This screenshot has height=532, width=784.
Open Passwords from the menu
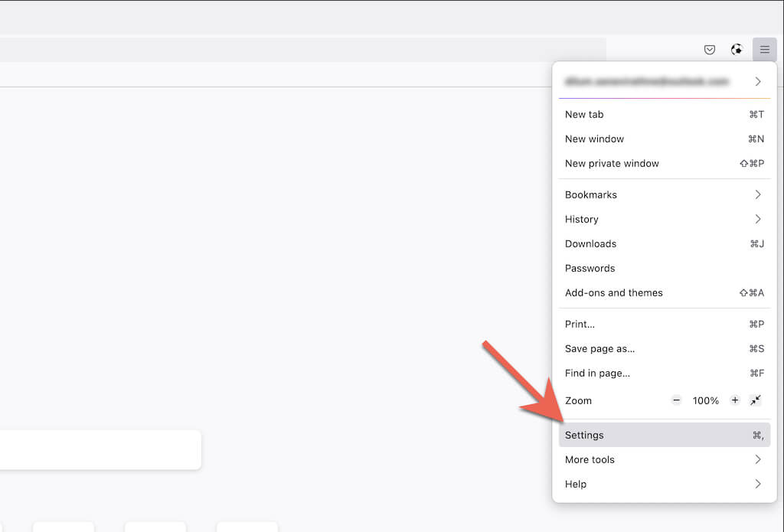[662, 268]
